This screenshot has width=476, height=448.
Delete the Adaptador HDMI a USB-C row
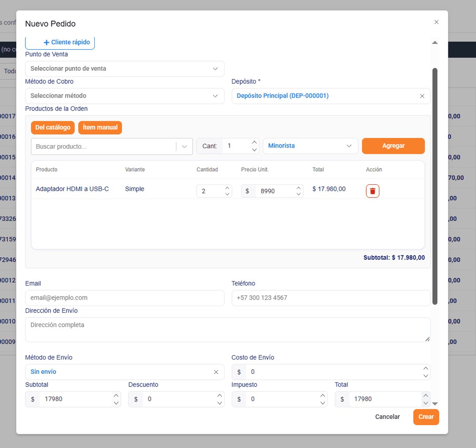click(372, 191)
